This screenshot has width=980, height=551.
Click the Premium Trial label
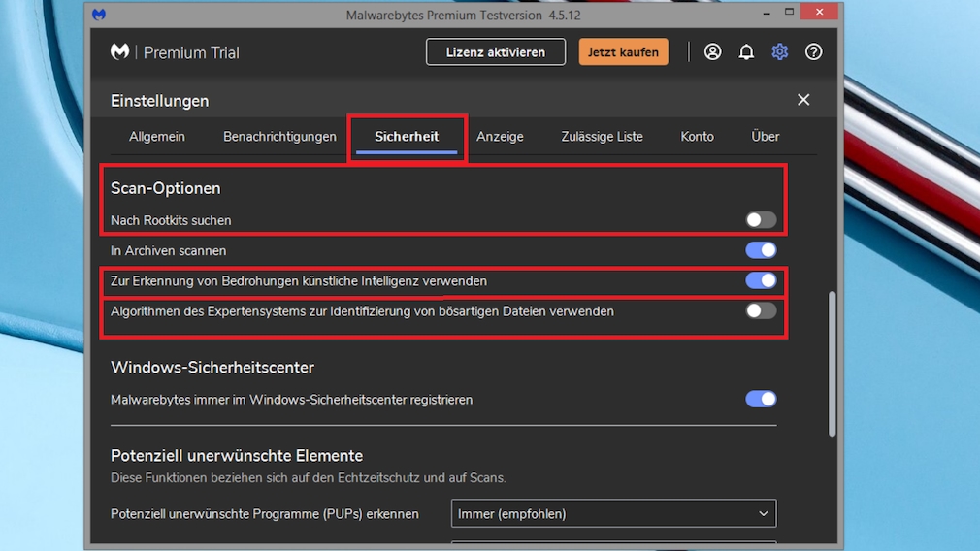tap(191, 52)
